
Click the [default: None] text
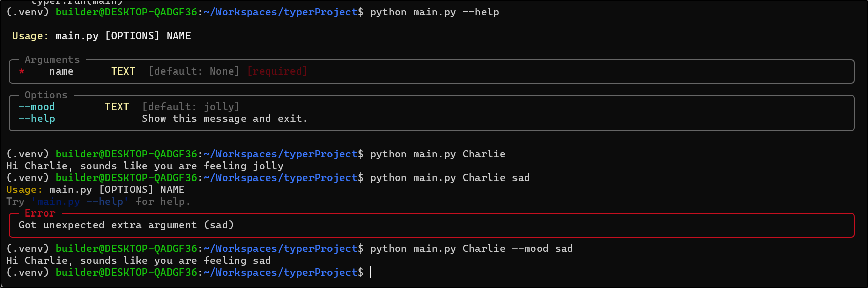coord(194,71)
